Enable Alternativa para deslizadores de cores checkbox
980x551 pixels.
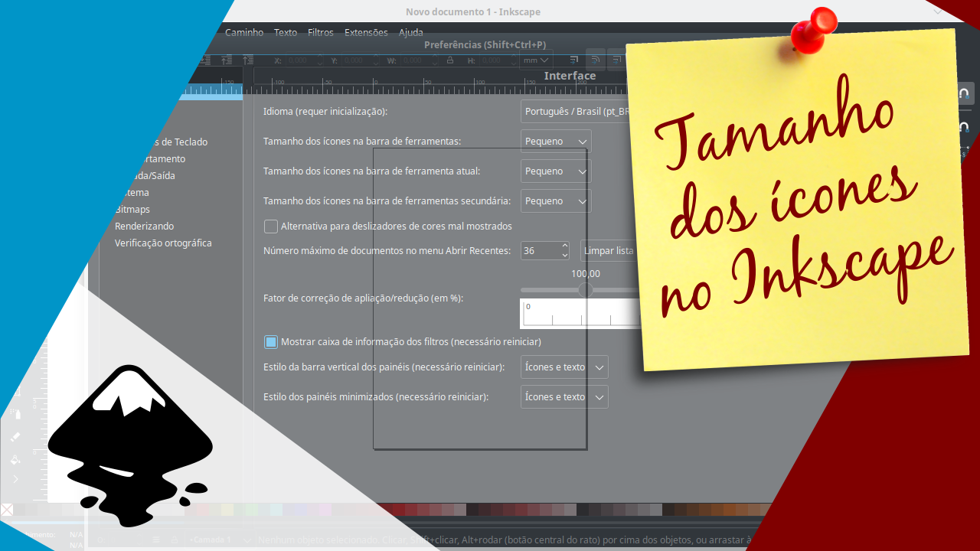click(271, 227)
